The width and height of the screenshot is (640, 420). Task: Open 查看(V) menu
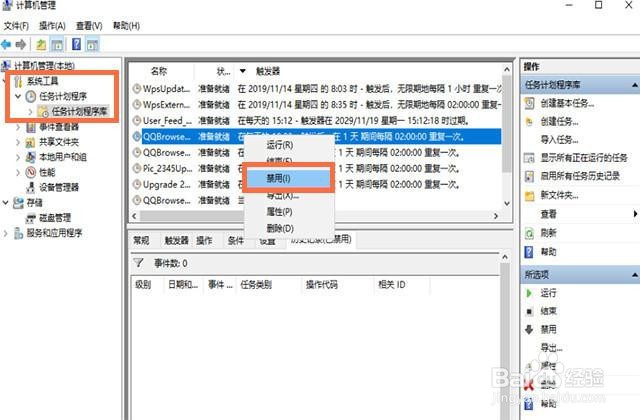click(89, 26)
